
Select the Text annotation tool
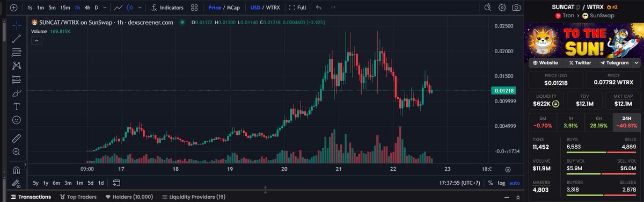click(17, 106)
